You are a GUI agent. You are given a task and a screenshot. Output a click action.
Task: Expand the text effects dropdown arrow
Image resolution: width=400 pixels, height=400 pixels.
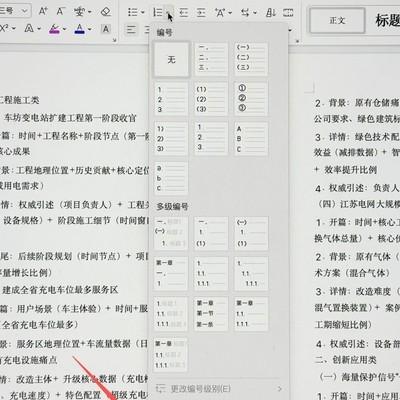(39, 29)
